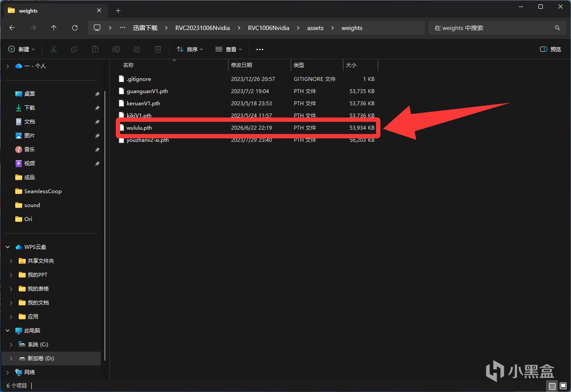The image size is (571, 392).
Task: Go back to the previous folder
Action: (x=12, y=28)
